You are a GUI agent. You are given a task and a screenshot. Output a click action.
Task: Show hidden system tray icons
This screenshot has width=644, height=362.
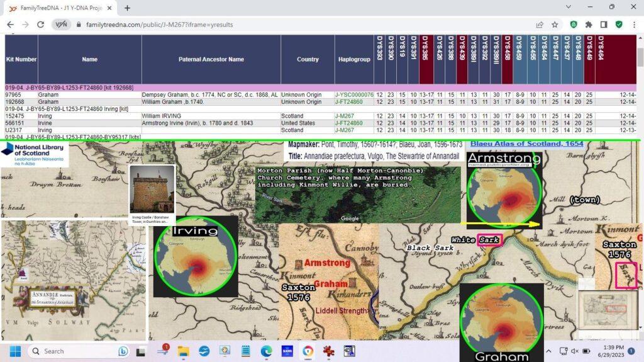548,351
